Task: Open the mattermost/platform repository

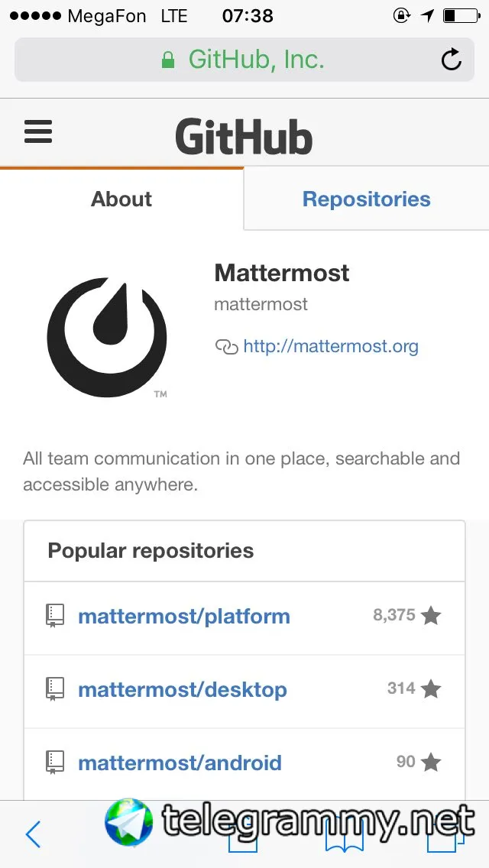Action: coord(184,617)
